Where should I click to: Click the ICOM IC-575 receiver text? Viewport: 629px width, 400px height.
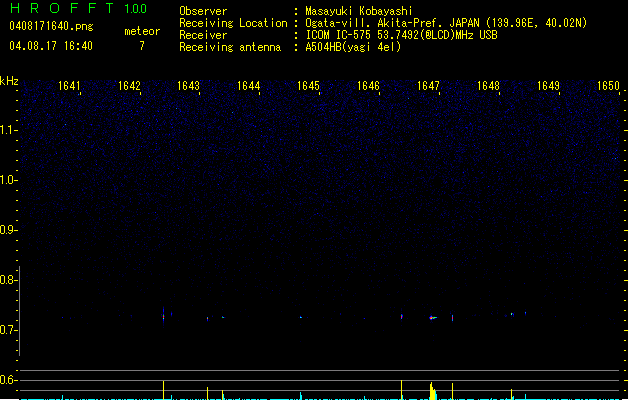[x=401, y=35]
